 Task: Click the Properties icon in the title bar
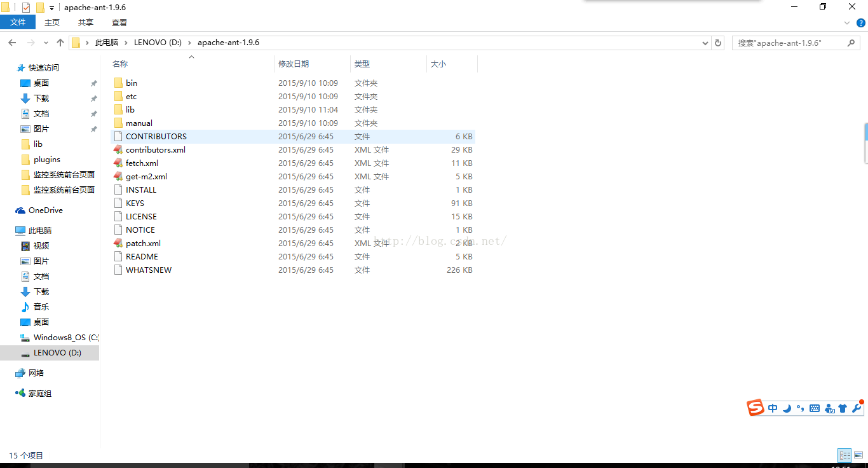pos(26,8)
